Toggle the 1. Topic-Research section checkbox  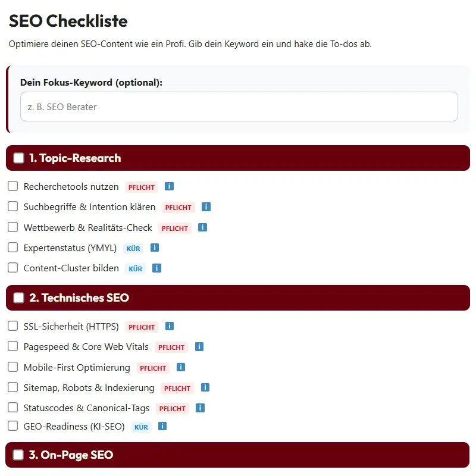(x=19, y=158)
